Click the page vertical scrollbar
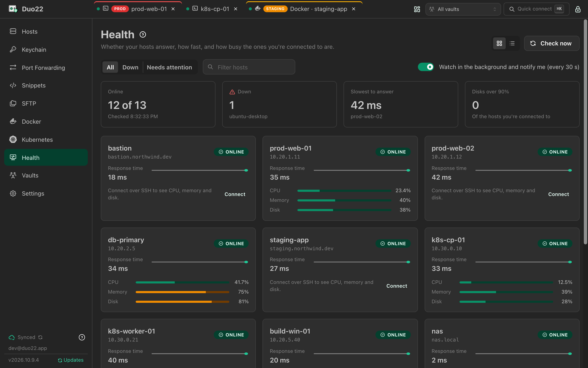 point(585,131)
